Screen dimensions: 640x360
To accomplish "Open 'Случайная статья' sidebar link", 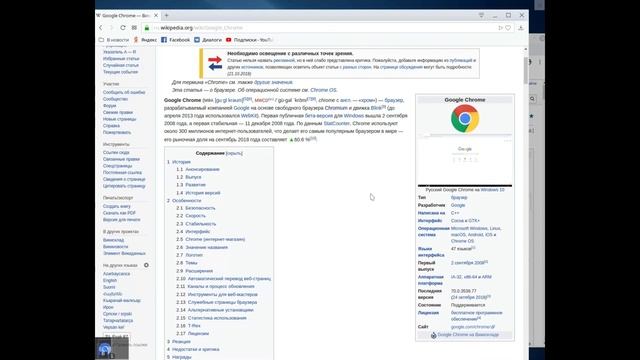I will [x=121, y=65].
